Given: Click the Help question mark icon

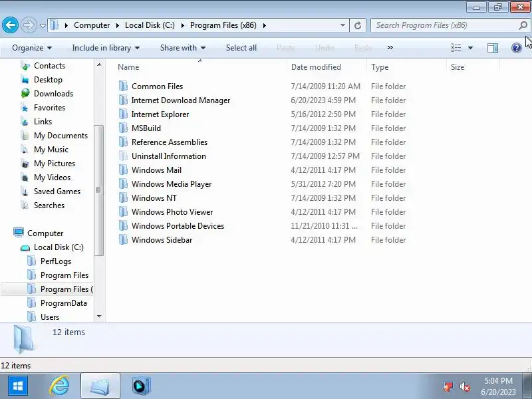Looking at the screenshot, I should (517, 48).
